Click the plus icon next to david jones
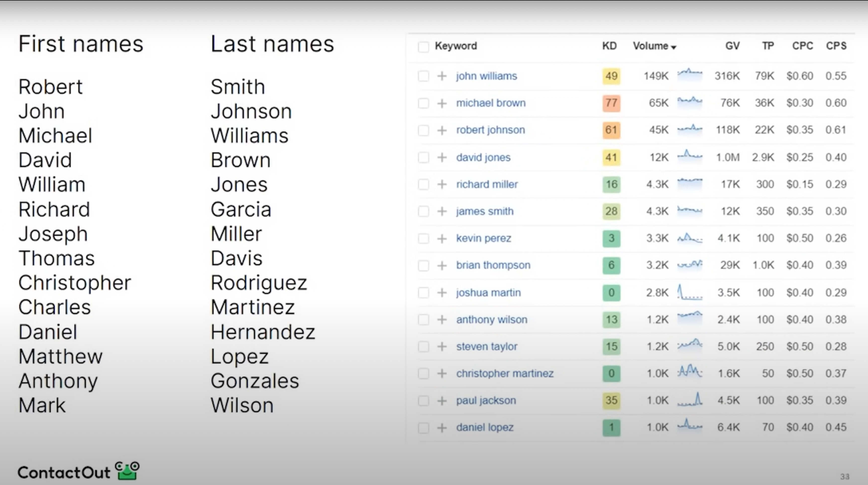 [442, 157]
